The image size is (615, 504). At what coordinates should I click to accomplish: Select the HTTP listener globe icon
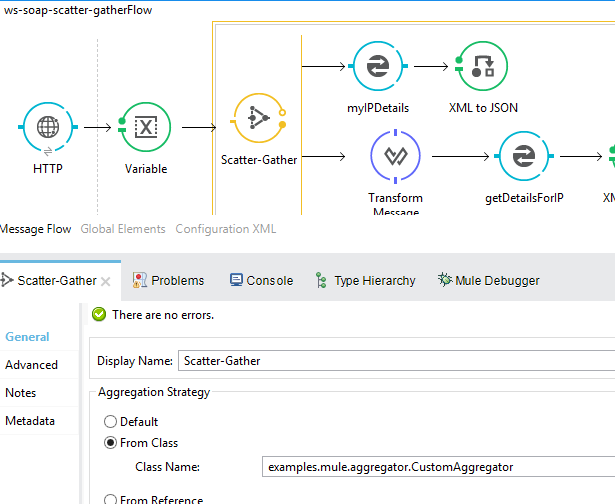(x=47, y=127)
